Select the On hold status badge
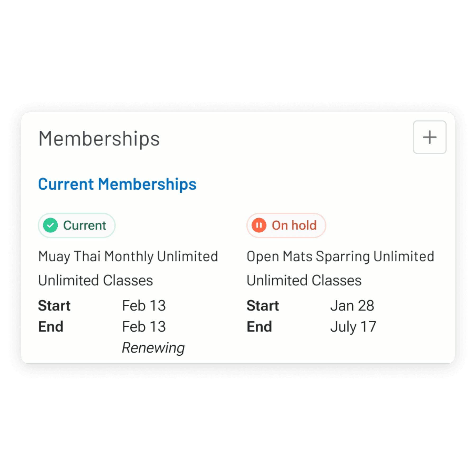This screenshot has height=476, width=476. [x=286, y=225]
